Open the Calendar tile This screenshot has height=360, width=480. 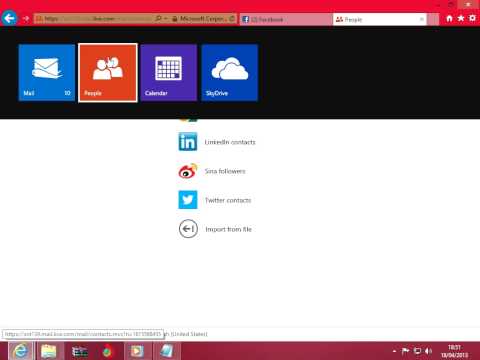pyautogui.click(x=169, y=72)
